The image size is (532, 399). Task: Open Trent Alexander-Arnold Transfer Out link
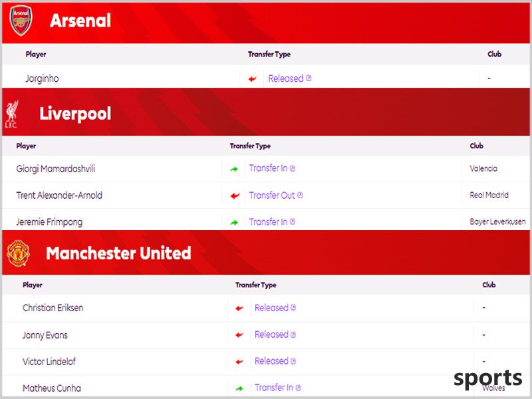(x=275, y=196)
